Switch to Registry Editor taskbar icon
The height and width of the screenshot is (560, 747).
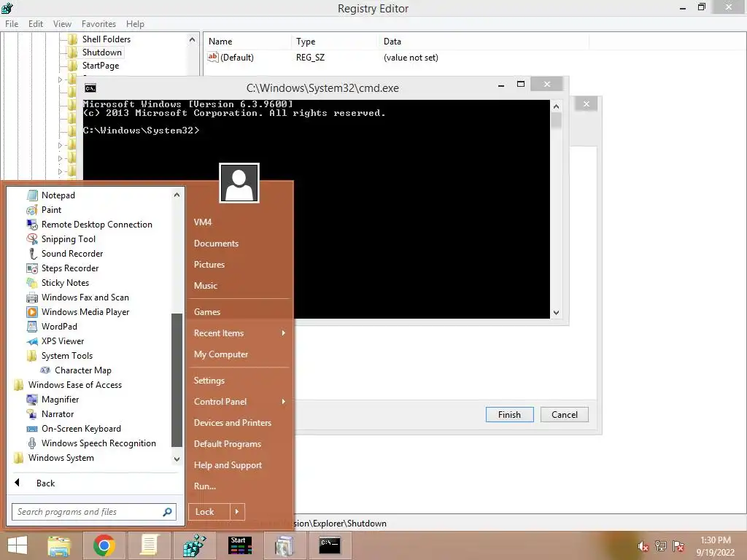point(194,545)
